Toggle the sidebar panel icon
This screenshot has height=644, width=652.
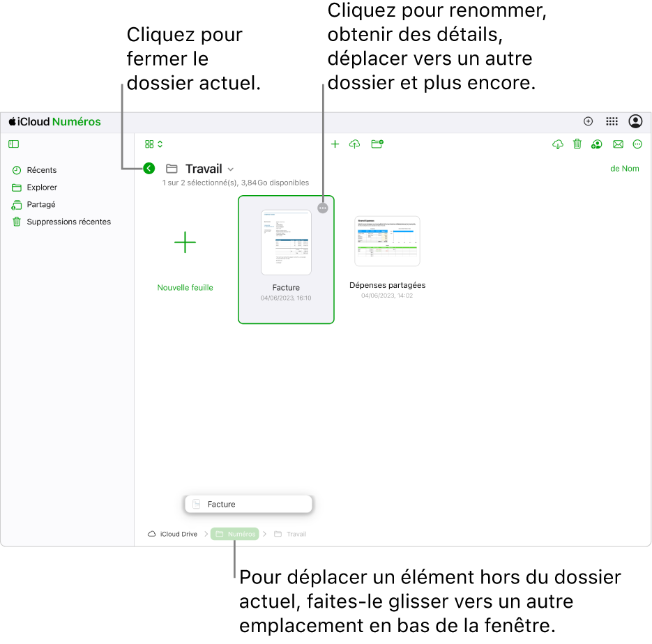point(14,144)
